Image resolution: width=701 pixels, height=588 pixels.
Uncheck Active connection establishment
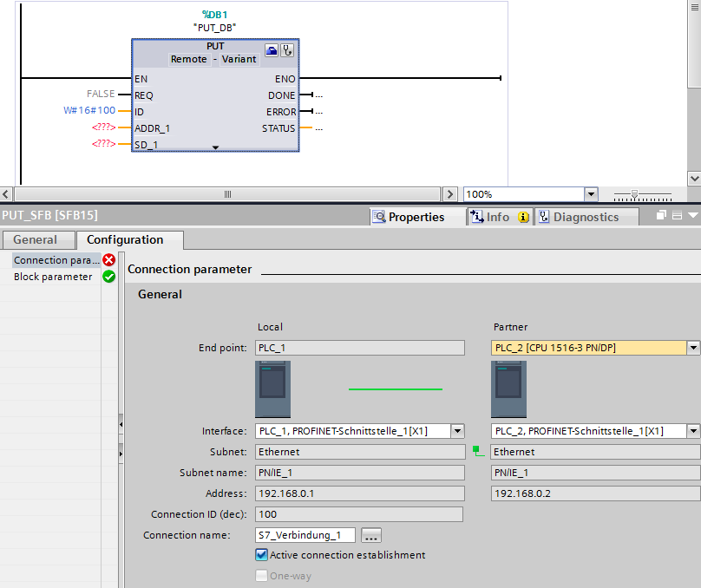(262, 555)
